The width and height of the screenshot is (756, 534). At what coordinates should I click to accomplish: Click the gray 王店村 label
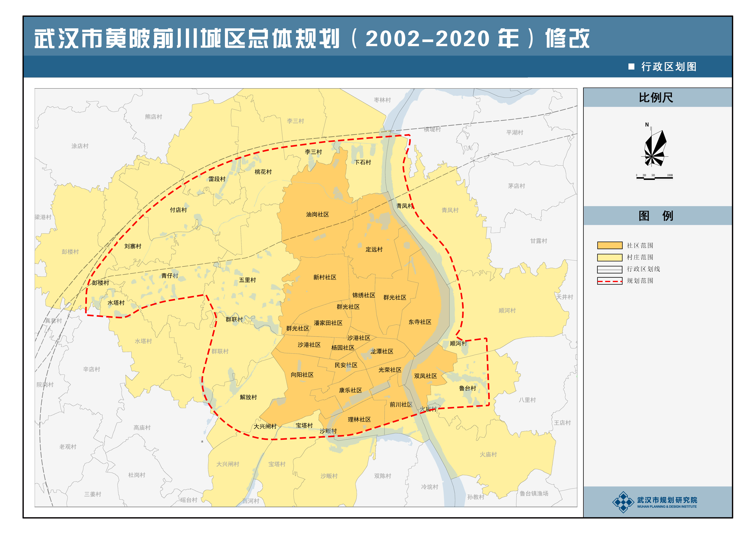point(562,422)
